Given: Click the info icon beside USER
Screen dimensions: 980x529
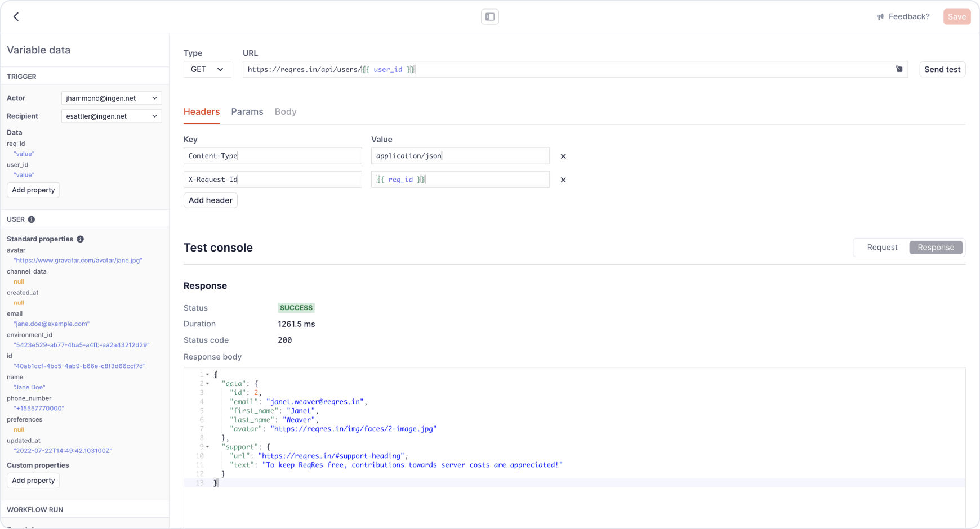Looking at the screenshot, I should coord(32,219).
